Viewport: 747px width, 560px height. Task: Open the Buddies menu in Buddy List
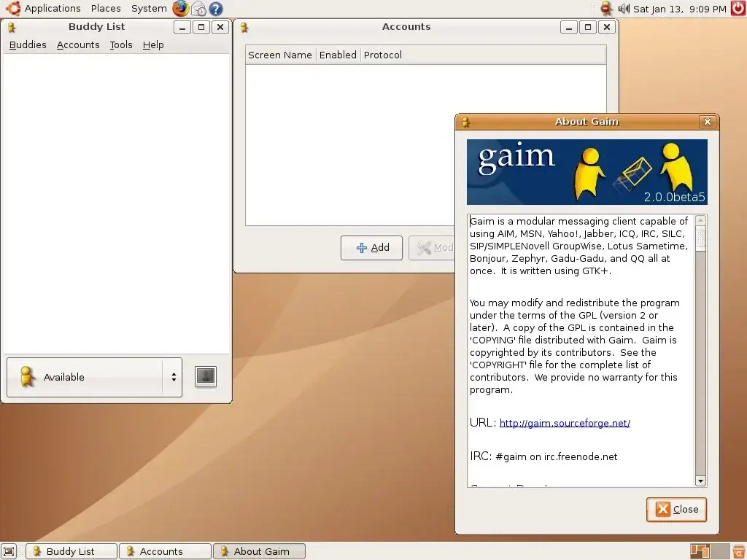click(28, 44)
